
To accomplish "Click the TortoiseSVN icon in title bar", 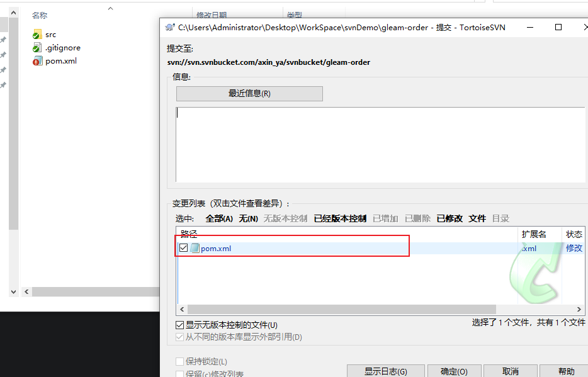I will [170, 27].
